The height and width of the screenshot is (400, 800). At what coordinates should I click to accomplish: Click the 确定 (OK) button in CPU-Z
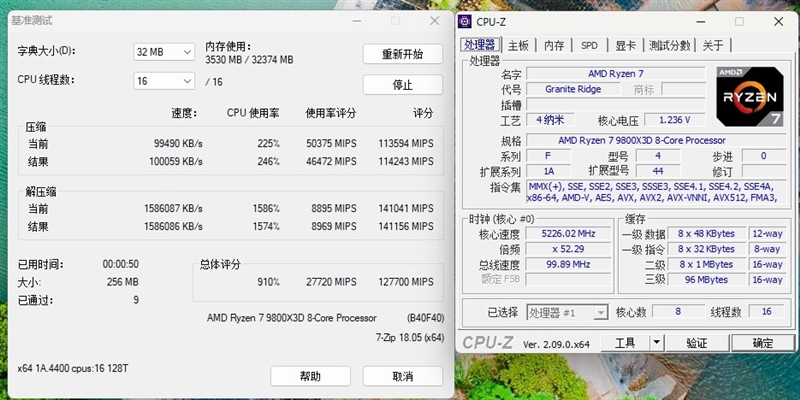763,343
